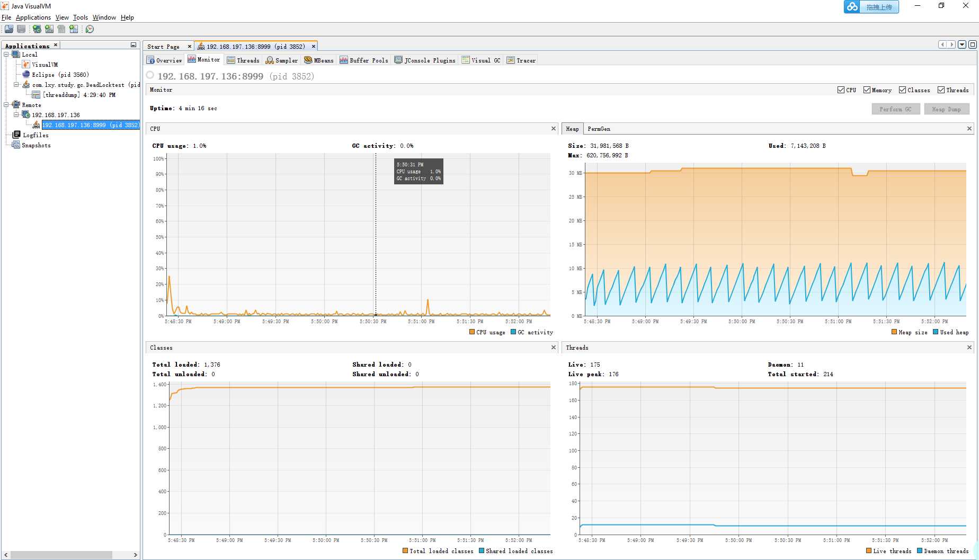This screenshot has height=560, width=979.
Task: Collapse the com.lxy.study.gc.DeadLocktest node
Action: pyautogui.click(x=16, y=85)
